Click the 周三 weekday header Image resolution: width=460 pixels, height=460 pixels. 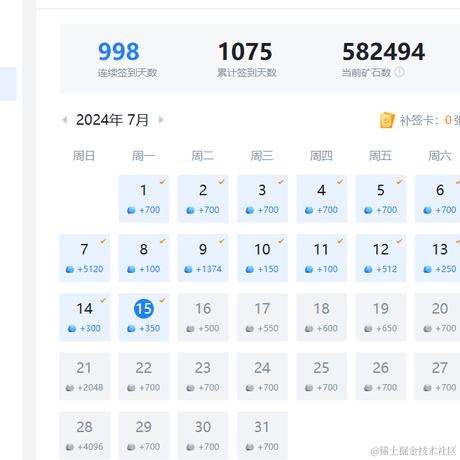tap(262, 156)
